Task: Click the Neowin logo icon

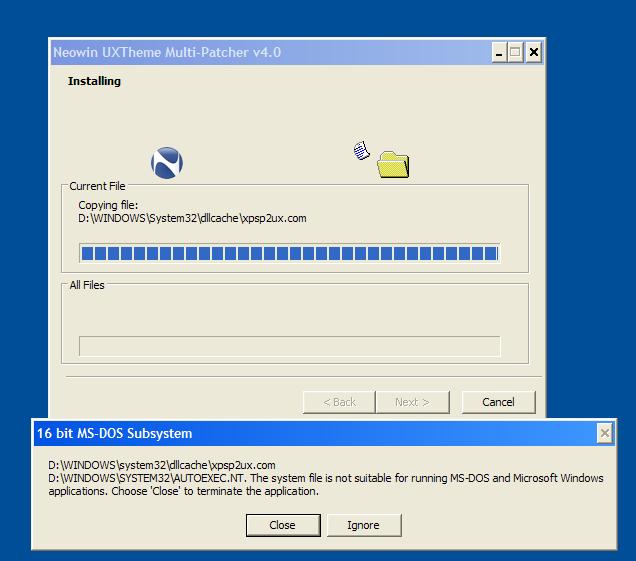Action: tap(166, 162)
